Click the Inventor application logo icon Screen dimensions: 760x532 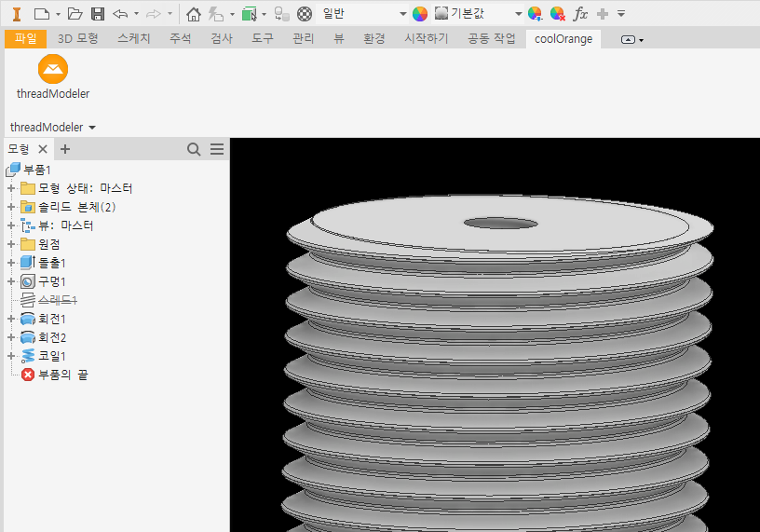[17, 14]
